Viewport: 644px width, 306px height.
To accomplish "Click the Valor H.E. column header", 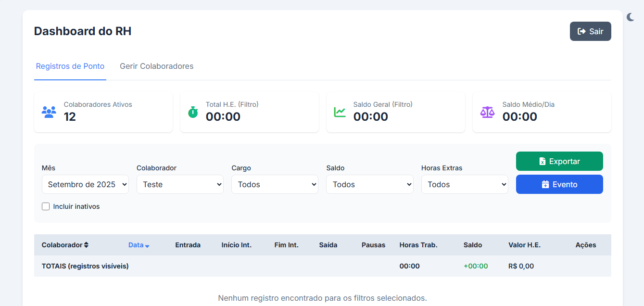I will tap(524, 245).
